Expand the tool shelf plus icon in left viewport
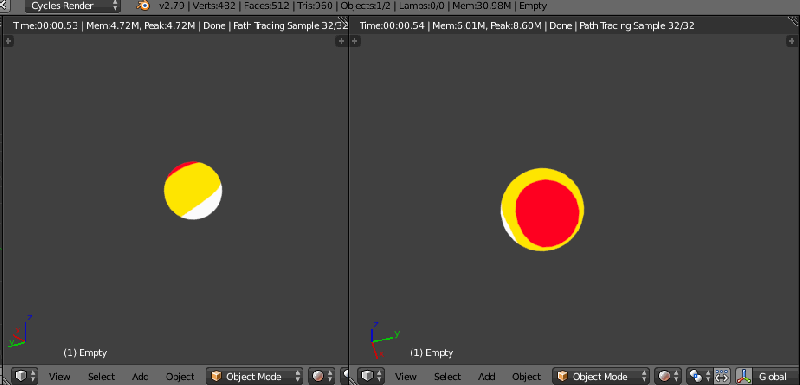The width and height of the screenshot is (800, 385). click(x=8, y=41)
